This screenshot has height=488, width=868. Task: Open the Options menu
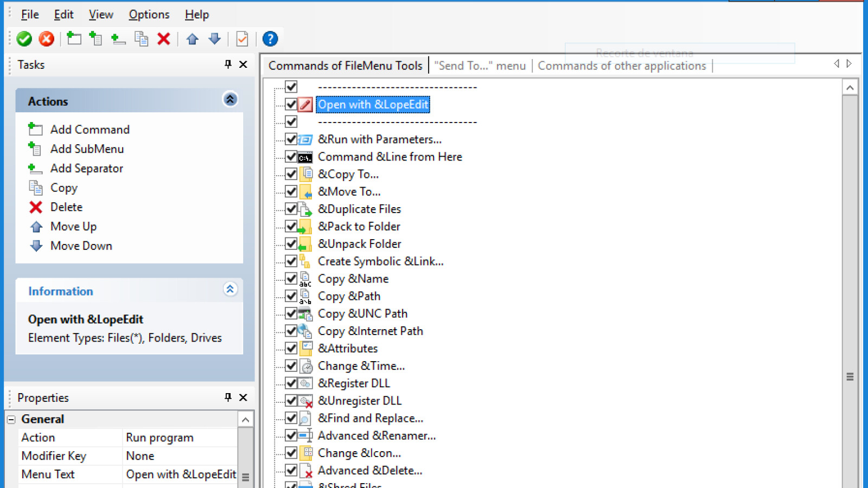(x=149, y=15)
